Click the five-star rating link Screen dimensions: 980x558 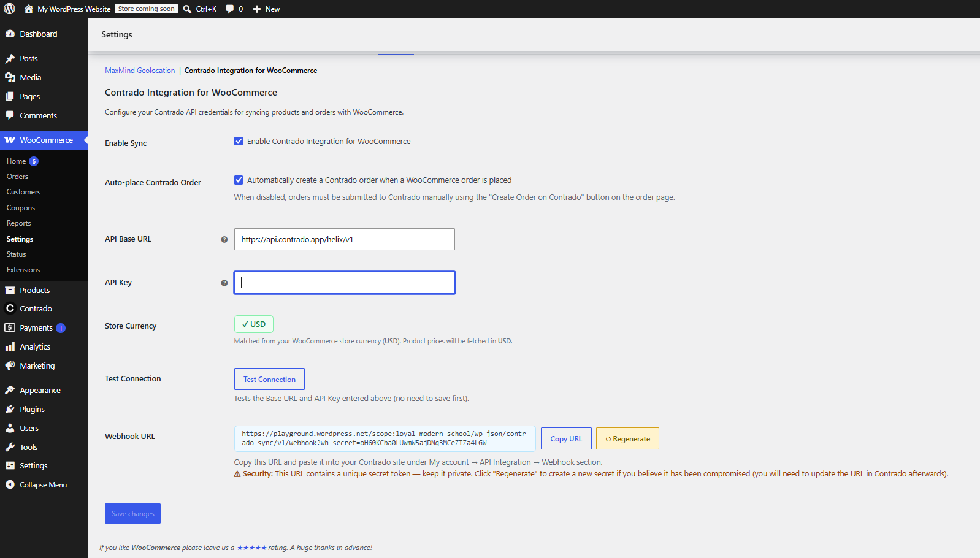251,548
